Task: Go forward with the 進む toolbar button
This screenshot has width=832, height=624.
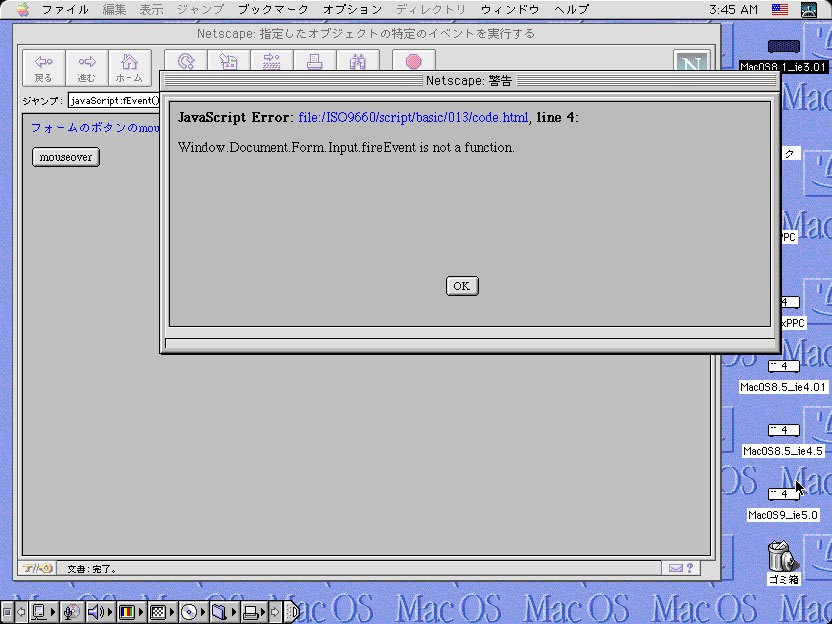Action: tap(86, 68)
